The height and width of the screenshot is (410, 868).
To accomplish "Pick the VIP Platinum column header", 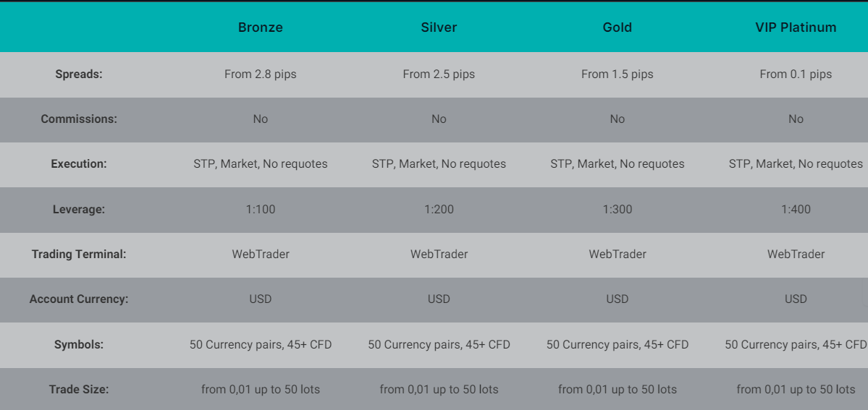I will (x=796, y=27).
